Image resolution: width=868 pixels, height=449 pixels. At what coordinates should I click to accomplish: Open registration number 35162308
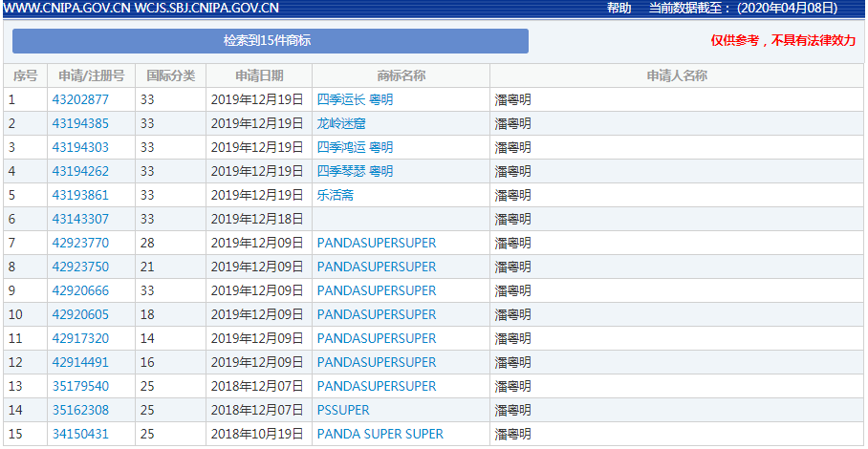click(80, 410)
